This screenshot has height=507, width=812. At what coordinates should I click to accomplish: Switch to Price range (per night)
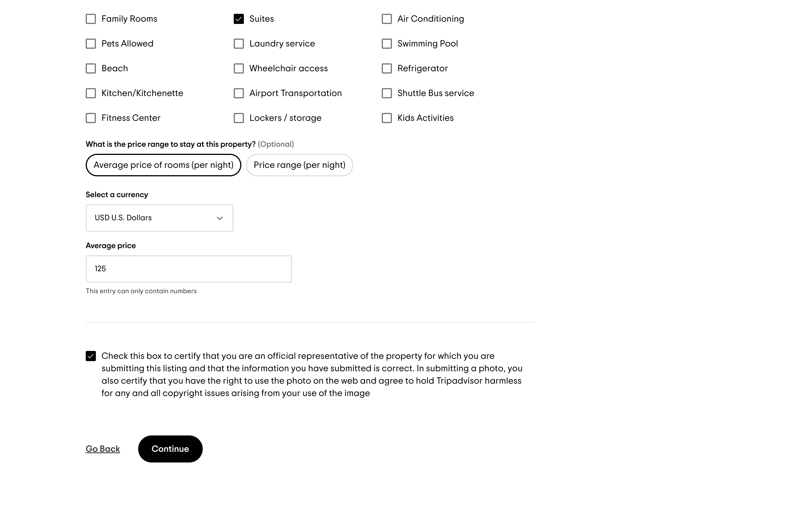(299, 165)
